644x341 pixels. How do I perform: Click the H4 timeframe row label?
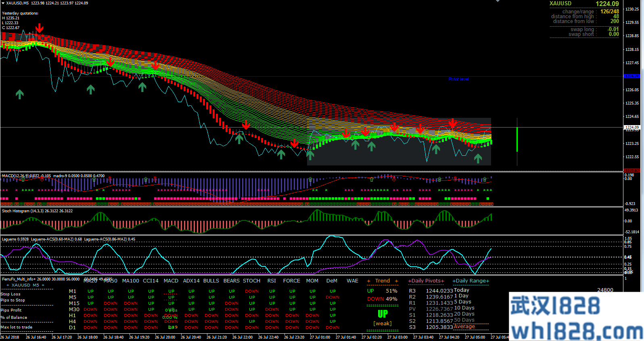point(72,322)
